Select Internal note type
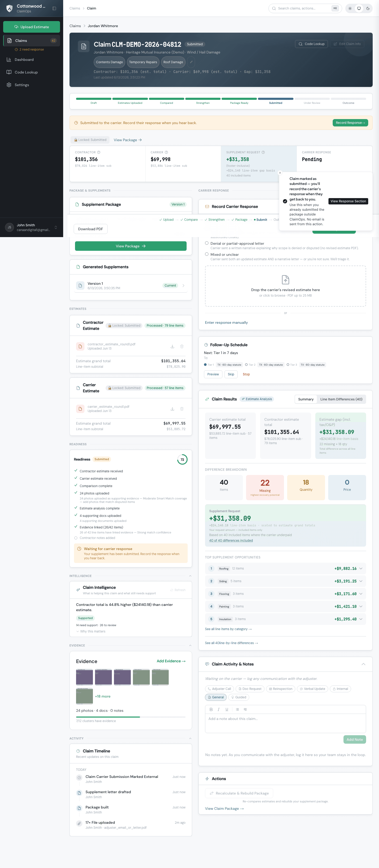Viewport: 379px width, 868px height. click(340, 689)
